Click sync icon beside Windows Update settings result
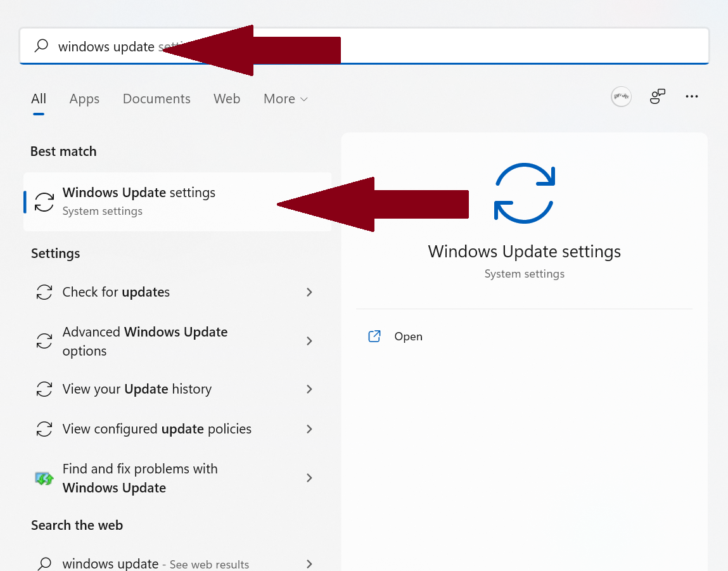 click(44, 202)
